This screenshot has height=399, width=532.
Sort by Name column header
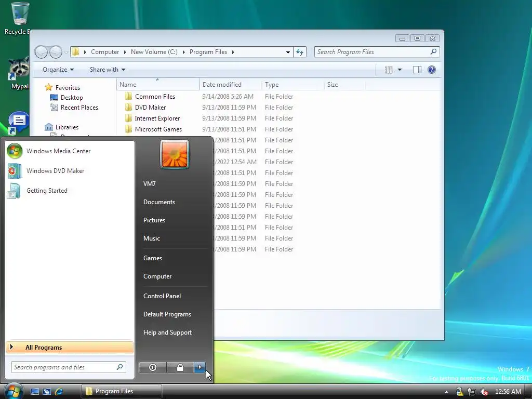pos(158,85)
